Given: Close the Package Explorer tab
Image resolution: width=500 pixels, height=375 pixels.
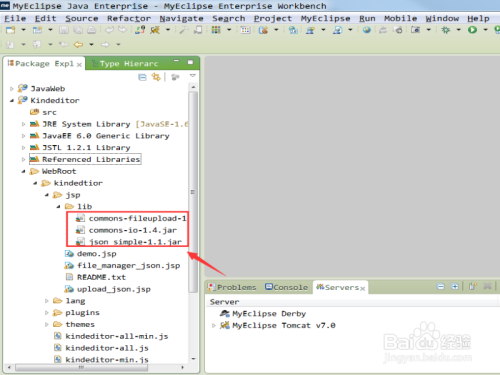Looking at the screenshot, I should coord(79,65).
